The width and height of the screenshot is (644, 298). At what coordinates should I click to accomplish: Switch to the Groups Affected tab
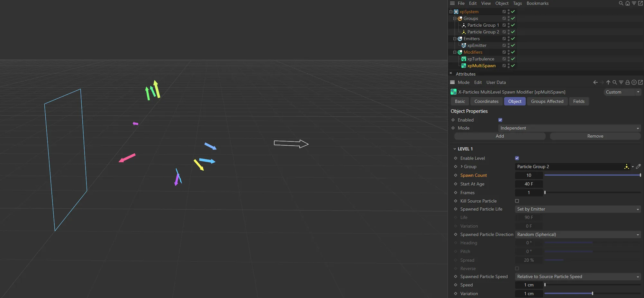pyautogui.click(x=547, y=101)
